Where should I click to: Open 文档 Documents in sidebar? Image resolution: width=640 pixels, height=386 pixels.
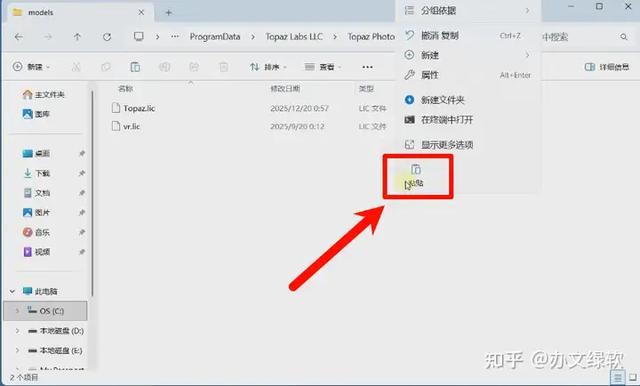pos(36,193)
